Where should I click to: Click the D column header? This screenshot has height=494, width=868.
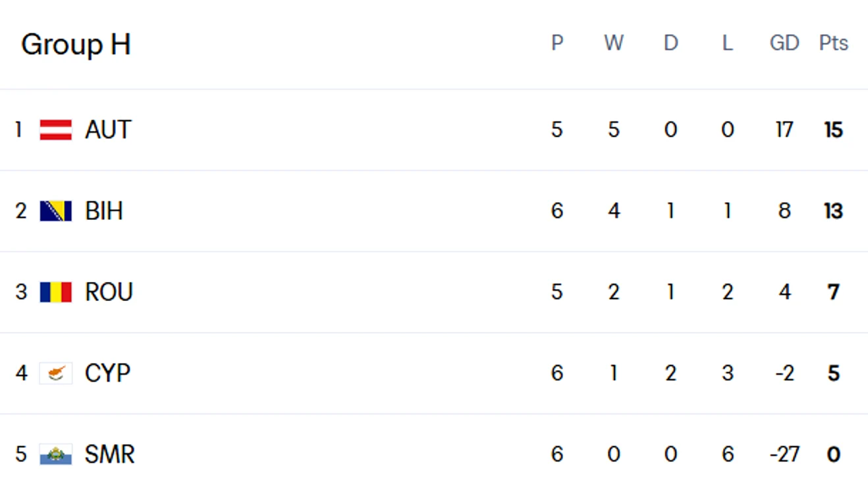pos(670,43)
